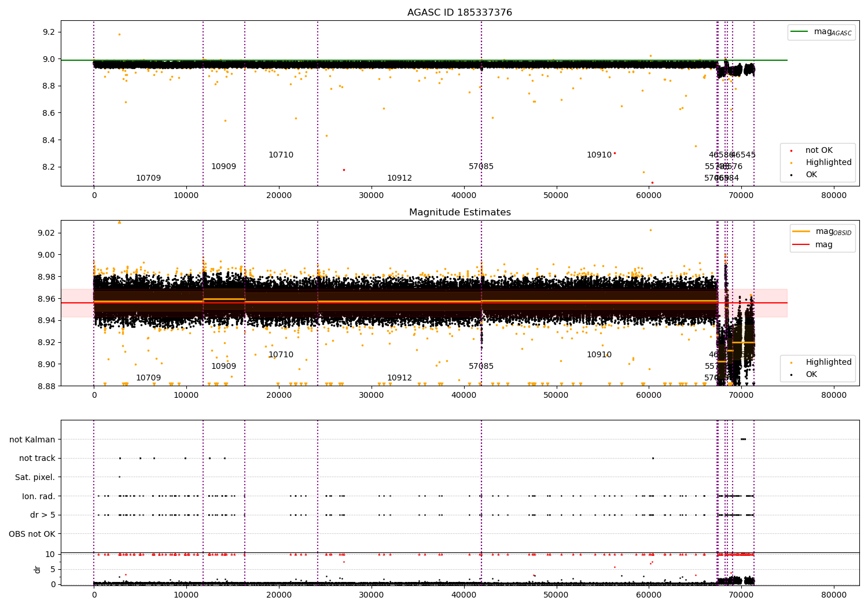Select the mag OBSID legend entry
The image size is (868, 608).
pyautogui.click(x=822, y=232)
